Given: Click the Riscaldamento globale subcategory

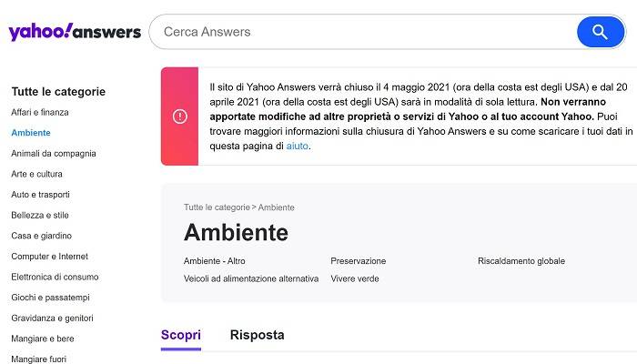Looking at the screenshot, I should (521, 261).
